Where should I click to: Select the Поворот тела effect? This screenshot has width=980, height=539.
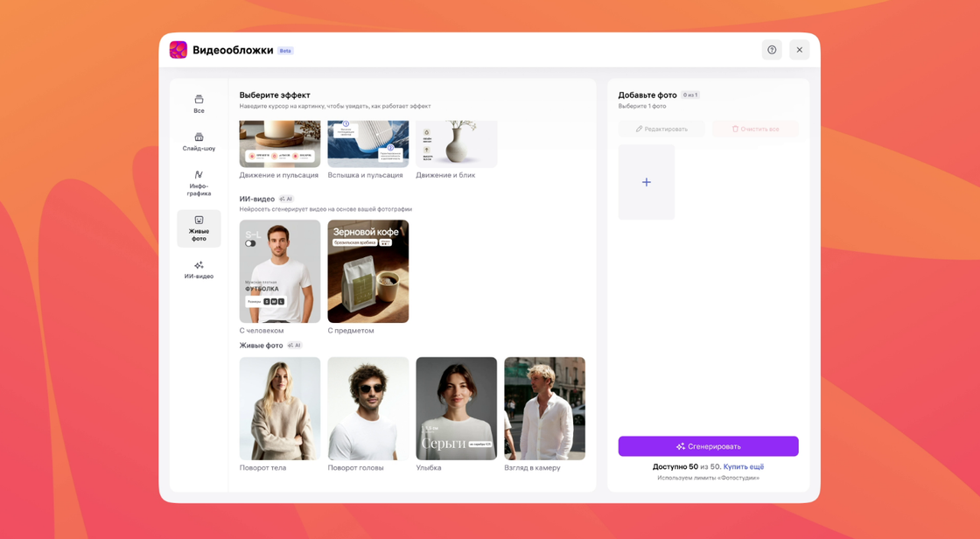[x=280, y=408]
